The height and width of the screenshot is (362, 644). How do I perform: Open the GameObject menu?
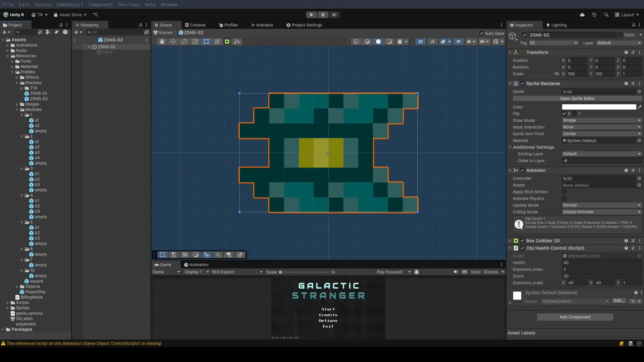pyautogui.click(x=69, y=4)
